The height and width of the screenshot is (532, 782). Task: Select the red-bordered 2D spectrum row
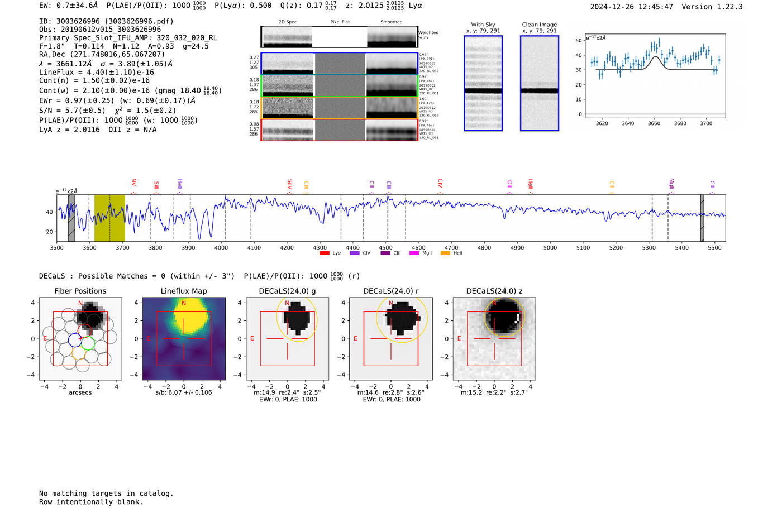click(x=340, y=130)
